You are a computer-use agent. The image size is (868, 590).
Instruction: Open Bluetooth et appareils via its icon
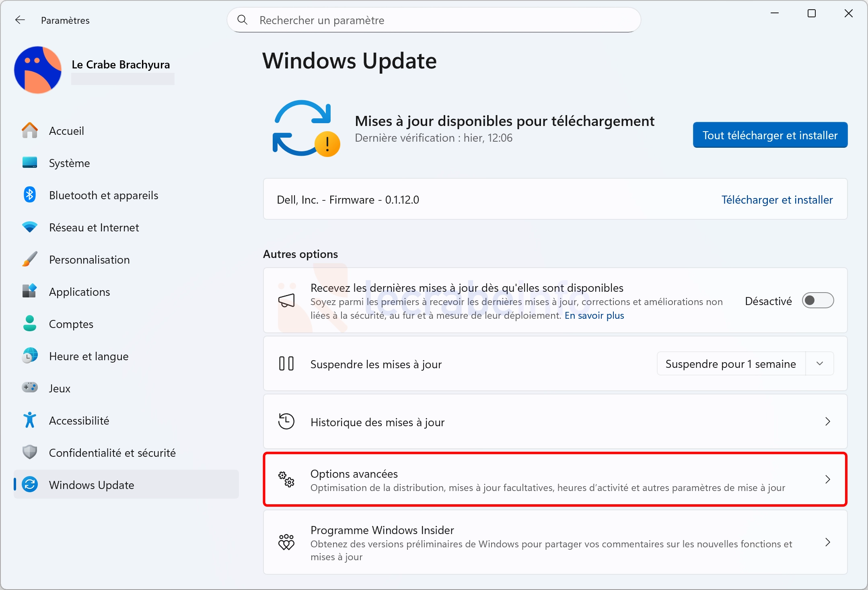pos(29,195)
